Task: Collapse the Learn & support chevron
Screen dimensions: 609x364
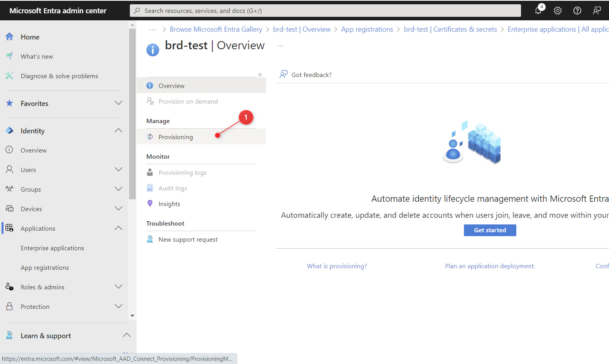Action: coord(127,335)
